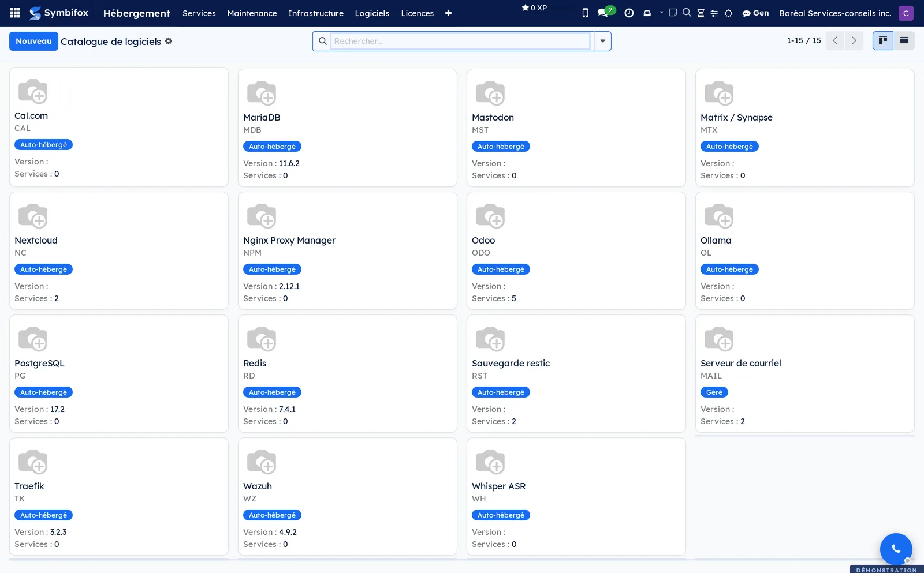Screen dimensions: 924x573
Task: Click Nginx Proxy Manager version 2.12.1
Action: [289, 286]
